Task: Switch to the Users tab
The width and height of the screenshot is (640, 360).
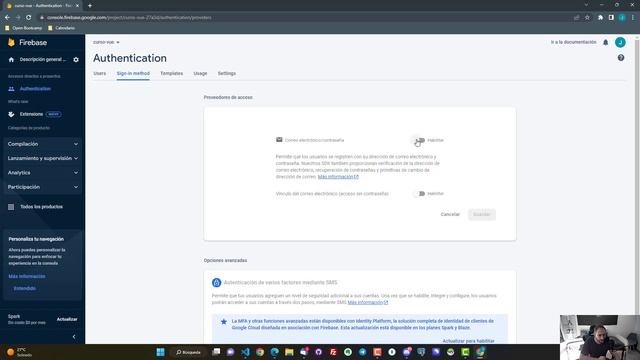Action: tap(100, 73)
